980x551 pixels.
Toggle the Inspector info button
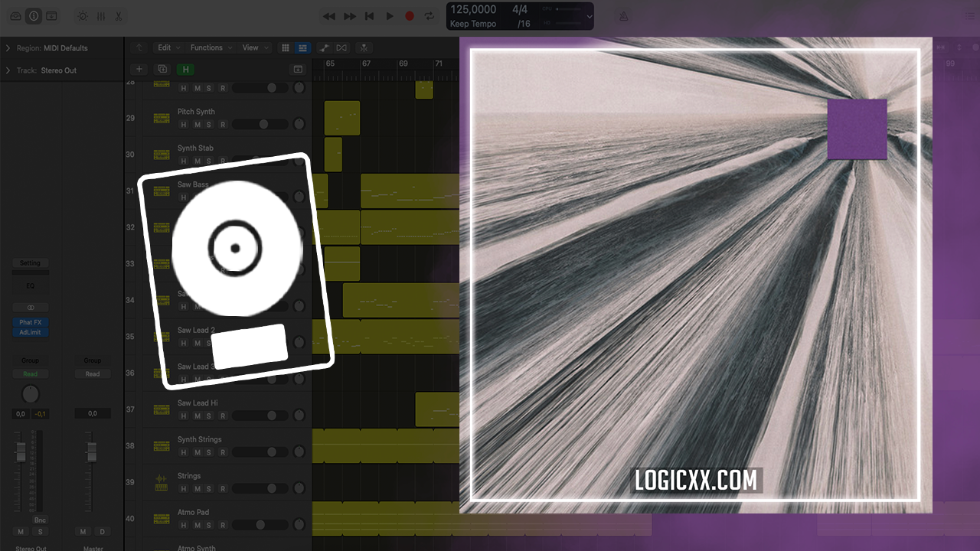point(34,16)
